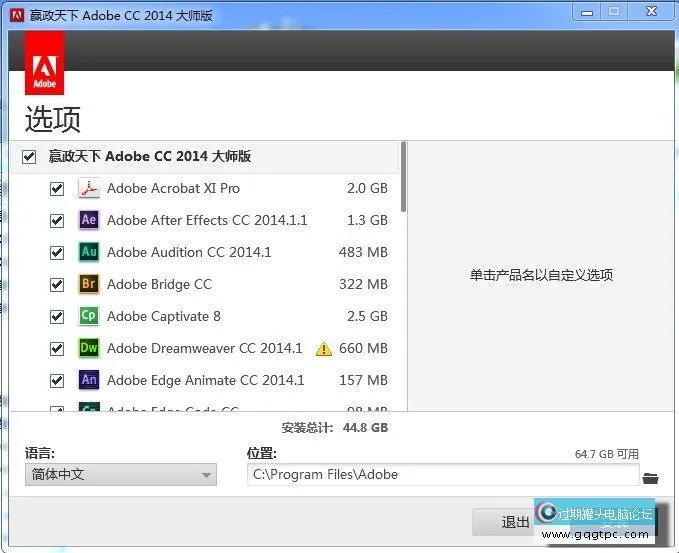Click the Captivate Cp icon
This screenshot has height=553, width=679.
89,316
